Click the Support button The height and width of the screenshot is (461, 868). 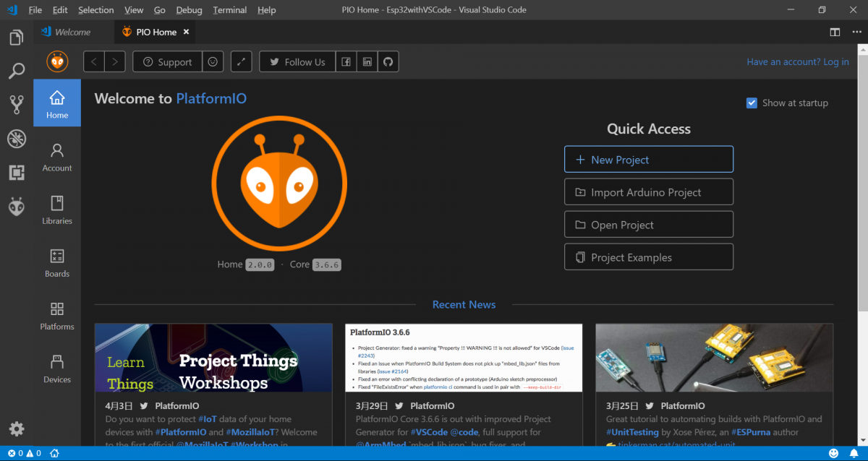tap(167, 62)
